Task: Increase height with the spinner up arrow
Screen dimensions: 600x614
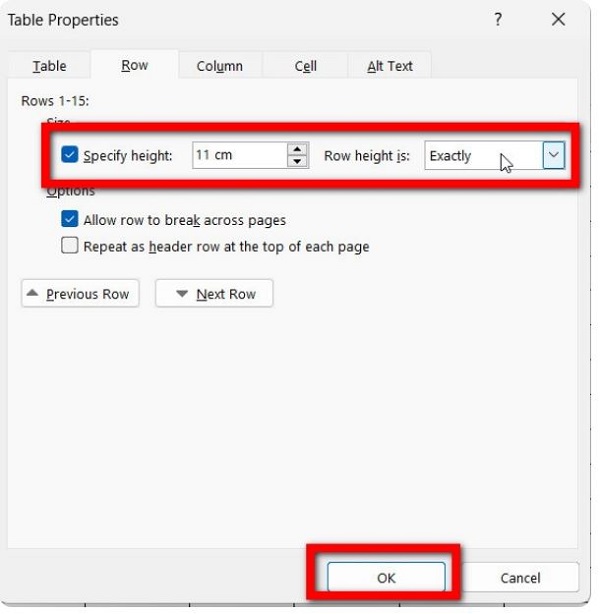Action: (297, 149)
